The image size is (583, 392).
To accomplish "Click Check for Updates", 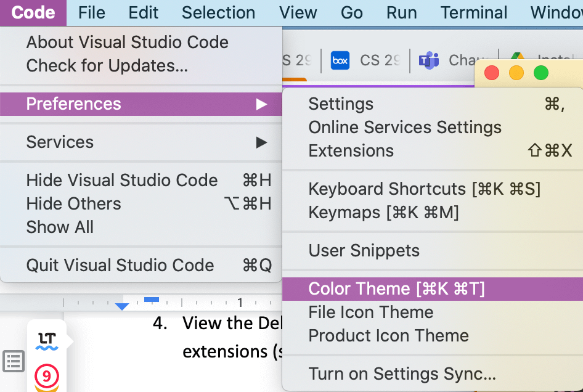I will 109,65.
